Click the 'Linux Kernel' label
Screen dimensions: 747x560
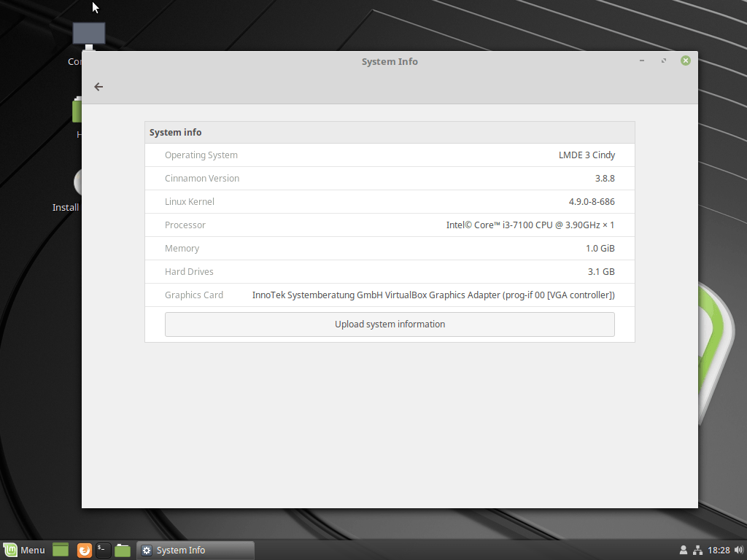[190, 202]
